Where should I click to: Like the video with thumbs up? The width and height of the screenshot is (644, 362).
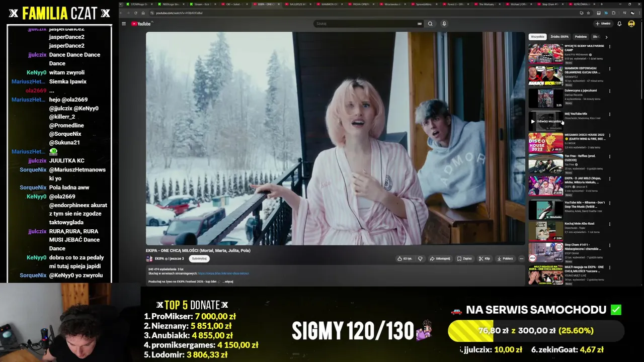(405, 258)
